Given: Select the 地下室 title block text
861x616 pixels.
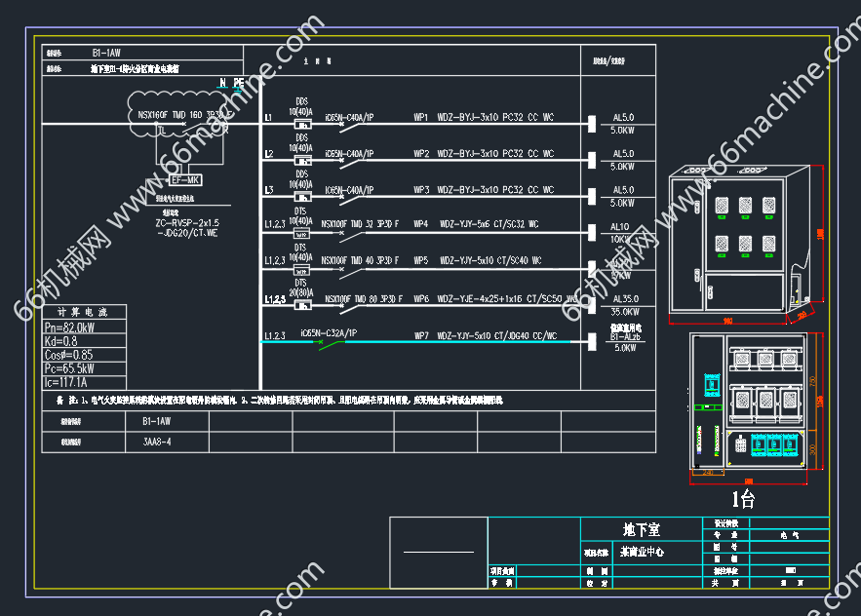Looking at the screenshot, I should click(x=641, y=529).
